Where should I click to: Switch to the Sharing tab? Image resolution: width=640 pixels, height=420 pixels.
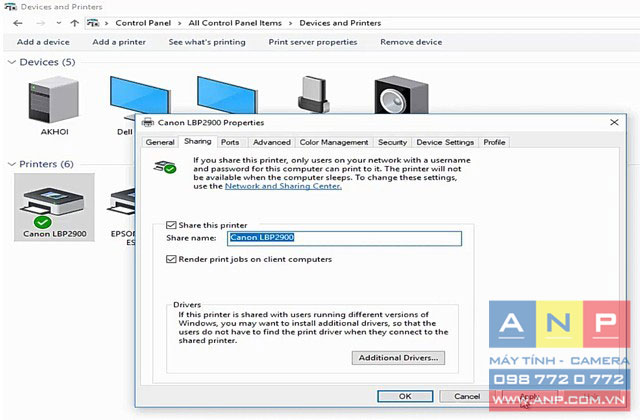(x=198, y=141)
